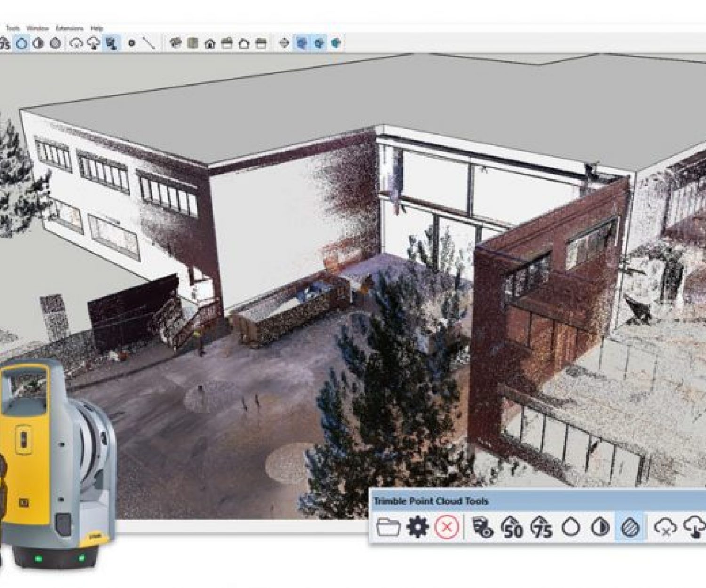Open the Tools menu
706x588 pixels.
click(x=13, y=29)
